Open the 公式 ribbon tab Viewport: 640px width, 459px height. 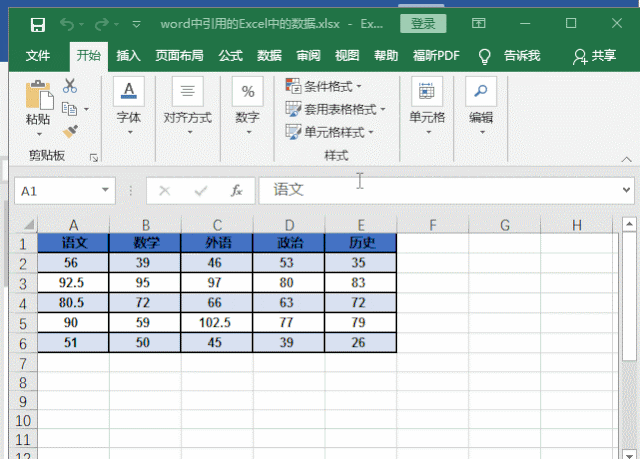coord(230,56)
